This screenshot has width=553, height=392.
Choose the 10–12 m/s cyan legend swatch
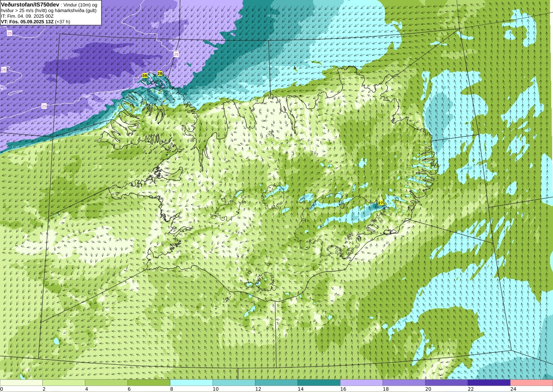tap(234, 383)
